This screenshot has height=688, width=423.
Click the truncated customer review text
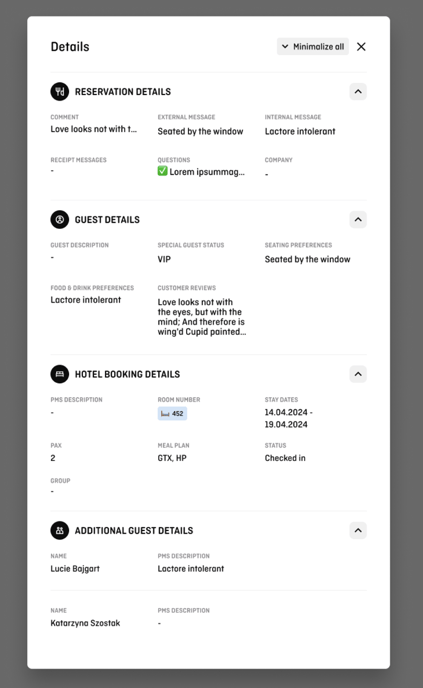[x=202, y=317]
